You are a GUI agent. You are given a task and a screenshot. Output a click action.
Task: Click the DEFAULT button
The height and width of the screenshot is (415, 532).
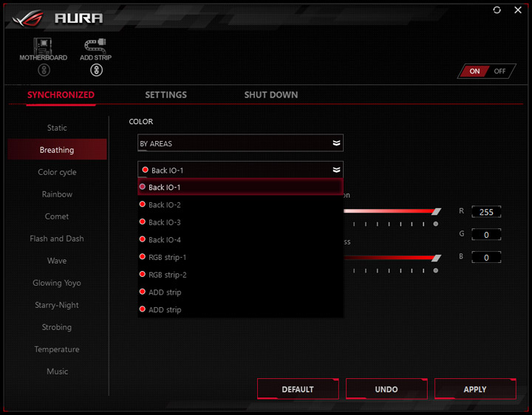pyautogui.click(x=298, y=389)
